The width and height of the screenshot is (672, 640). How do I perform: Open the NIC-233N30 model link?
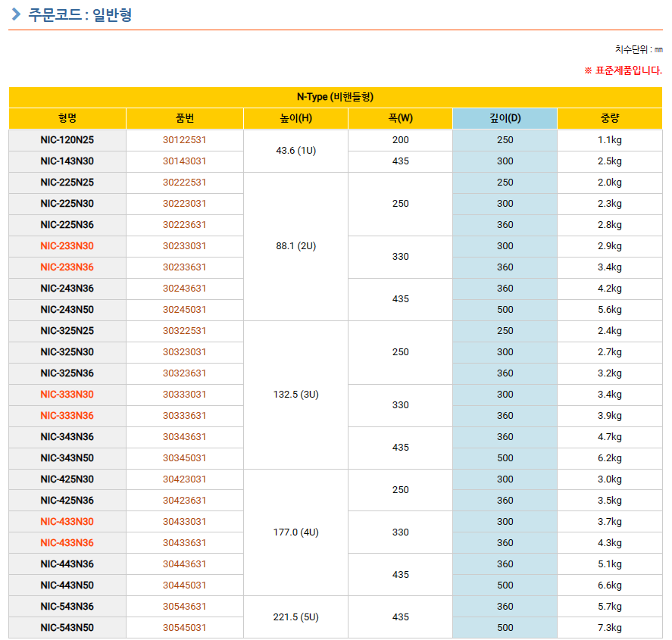(67, 246)
